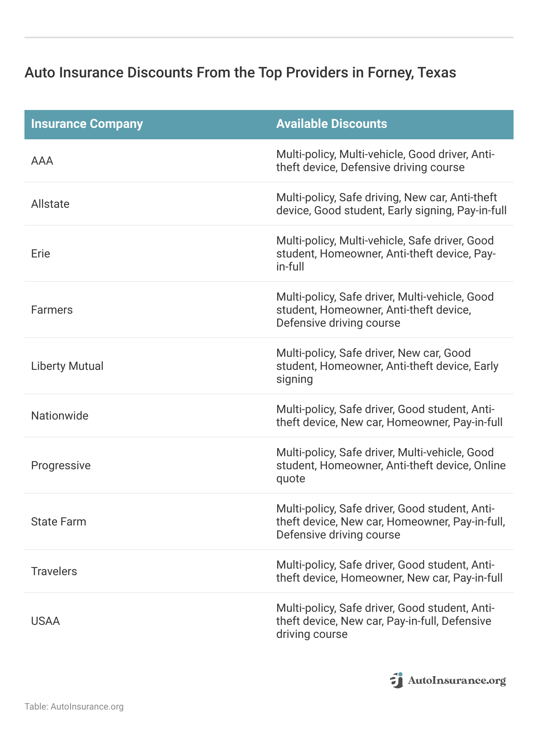Click the Liberty Mutual company name

point(67,366)
